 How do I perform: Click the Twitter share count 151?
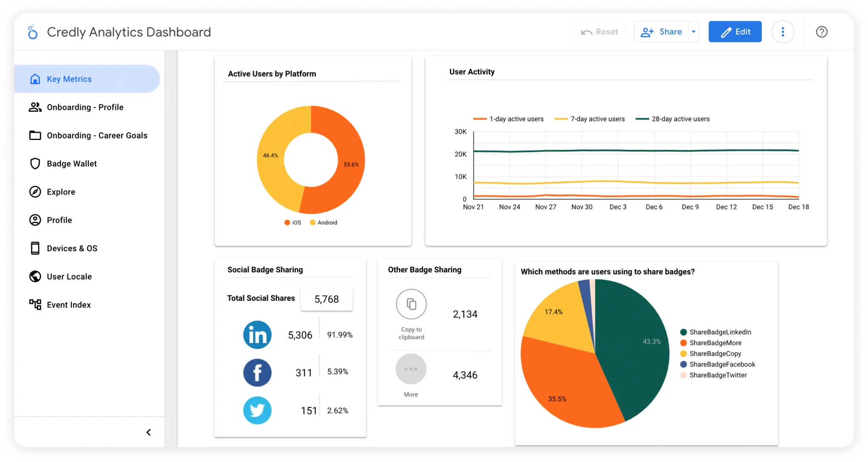[x=309, y=411]
